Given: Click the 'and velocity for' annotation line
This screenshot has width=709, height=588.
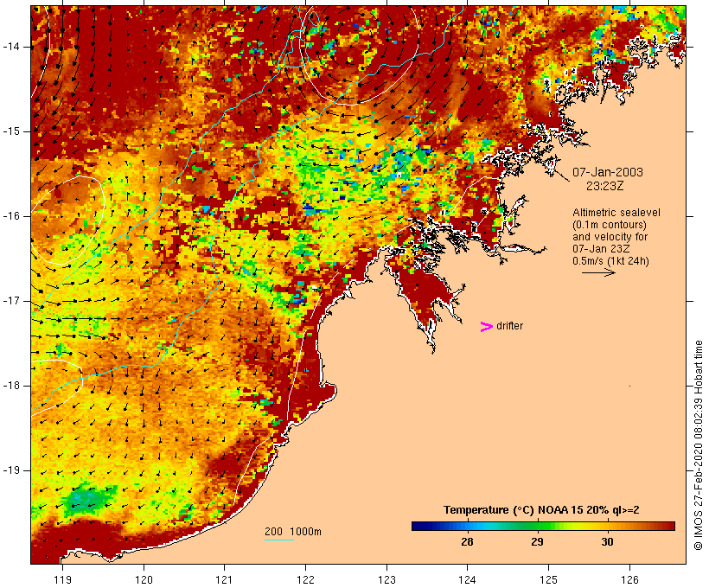Looking at the screenshot, I should 610,237.
